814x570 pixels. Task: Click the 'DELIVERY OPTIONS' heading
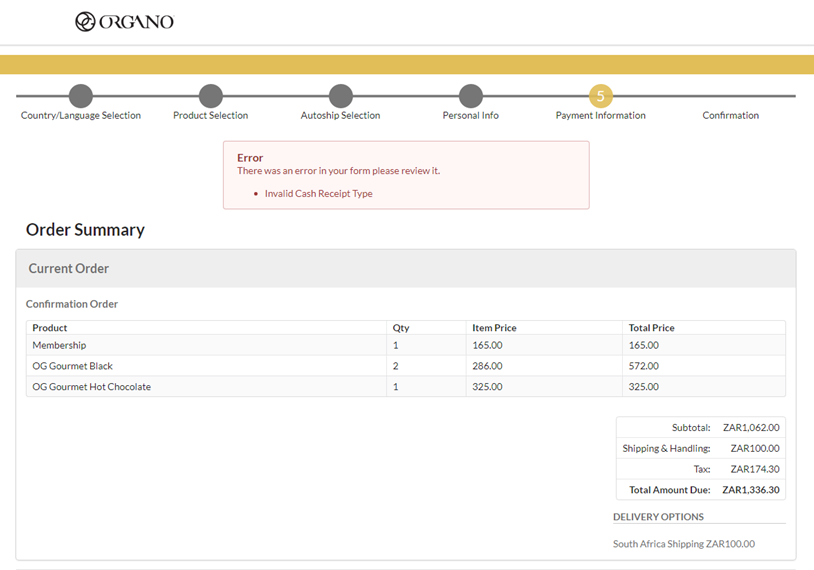(658, 517)
